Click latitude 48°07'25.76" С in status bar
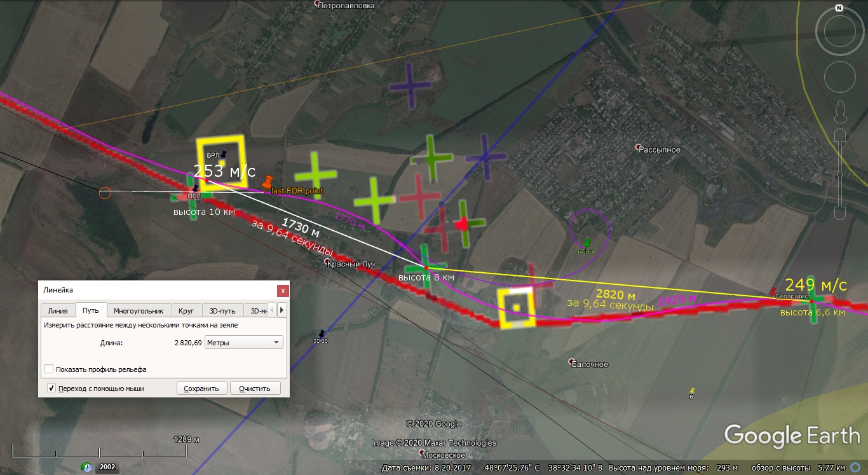Screen dimensions: 868x475 (x=513, y=468)
